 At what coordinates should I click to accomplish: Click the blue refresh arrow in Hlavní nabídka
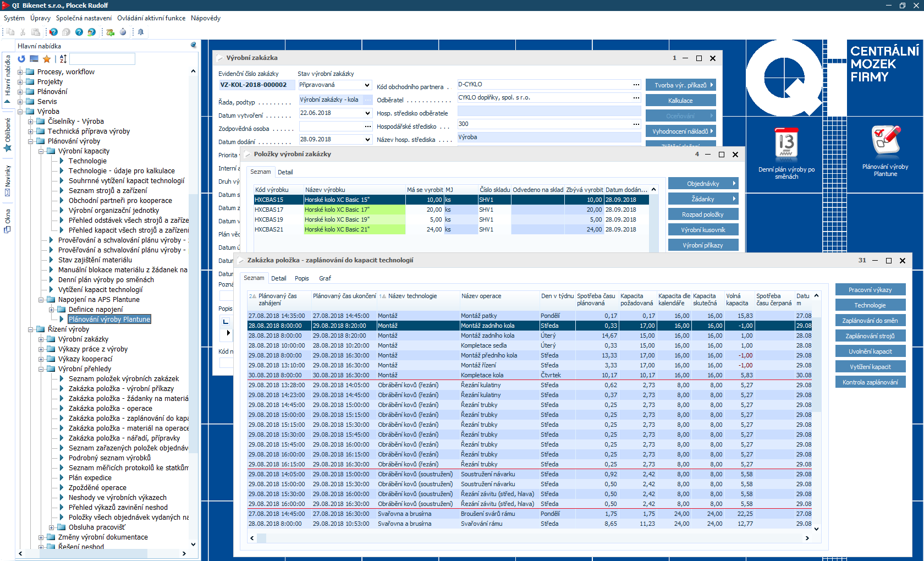tap(21, 59)
